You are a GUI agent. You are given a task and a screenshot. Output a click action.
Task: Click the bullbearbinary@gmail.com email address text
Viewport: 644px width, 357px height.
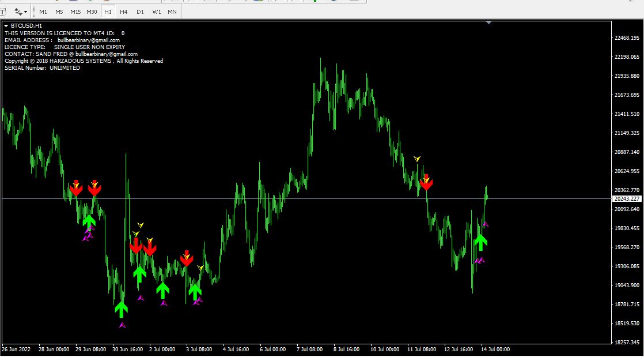coord(89,40)
